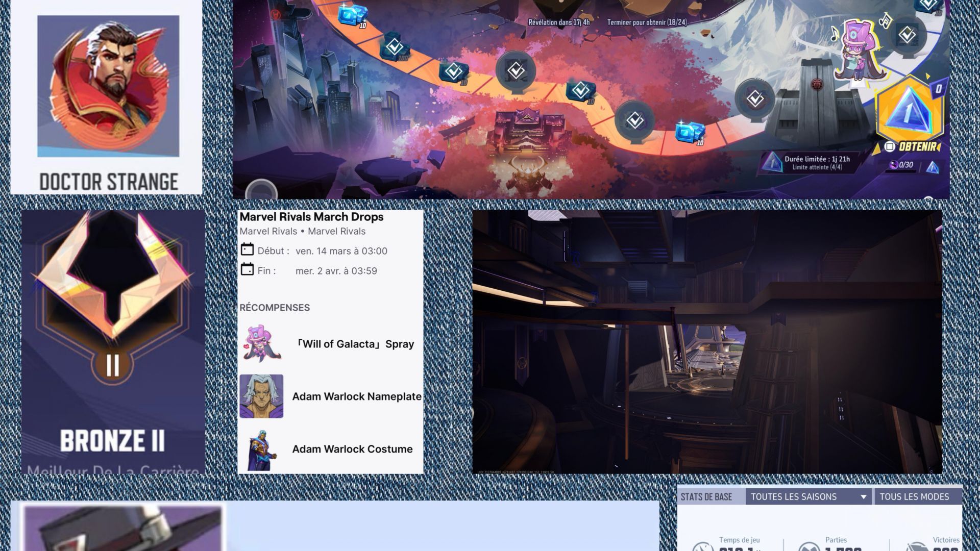Click the RÉCOMPENSES heading
Viewport: 980px width, 551px height.
click(275, 308)
